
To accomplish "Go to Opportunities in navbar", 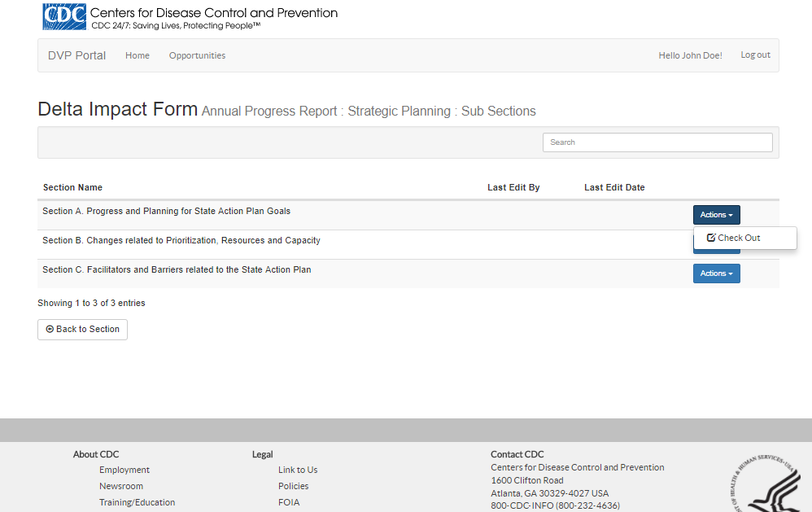I will pyautogui.click(x=197, y=55).
